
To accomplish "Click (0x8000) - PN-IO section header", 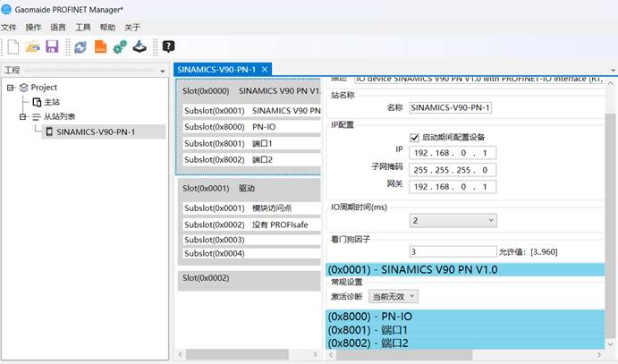I will click(465, 317).
